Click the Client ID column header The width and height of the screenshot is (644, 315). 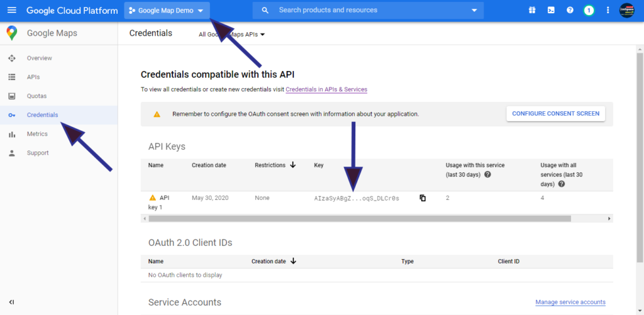tap(508, 261)
